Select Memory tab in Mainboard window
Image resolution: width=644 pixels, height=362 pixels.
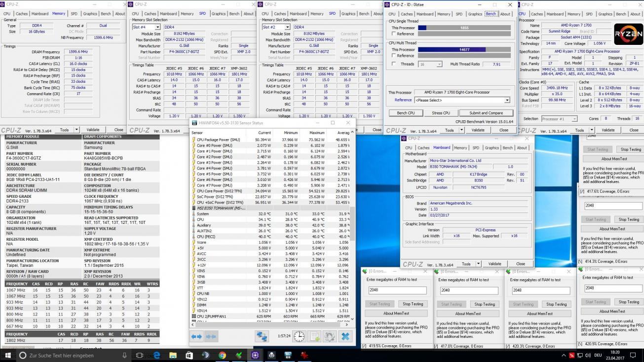pos(460,147)
